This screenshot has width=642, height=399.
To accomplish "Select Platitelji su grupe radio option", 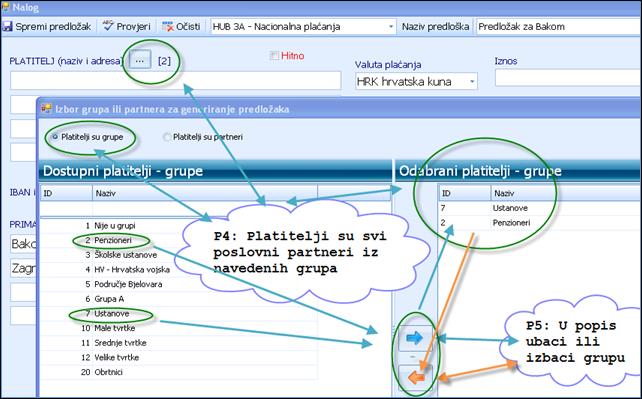I will [55, 137].
